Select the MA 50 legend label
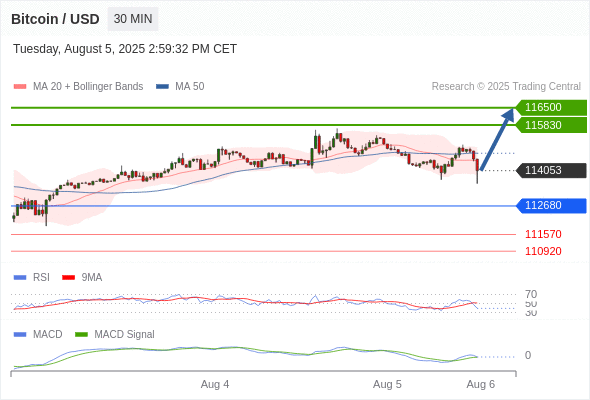 point(190,87)
